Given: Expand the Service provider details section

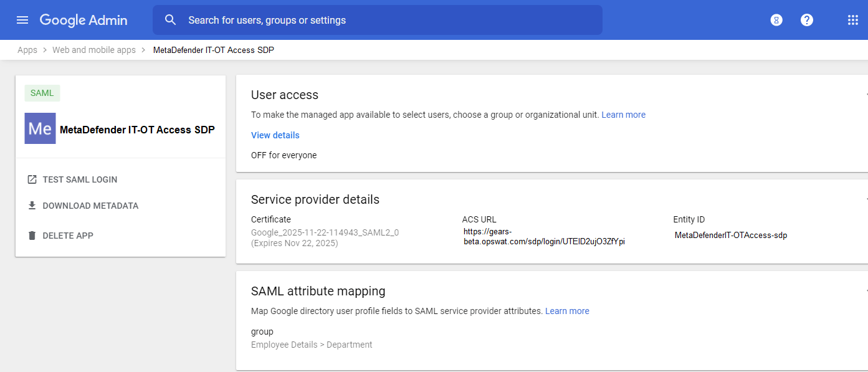Looking at the screenshot, I should pos(865,199).
